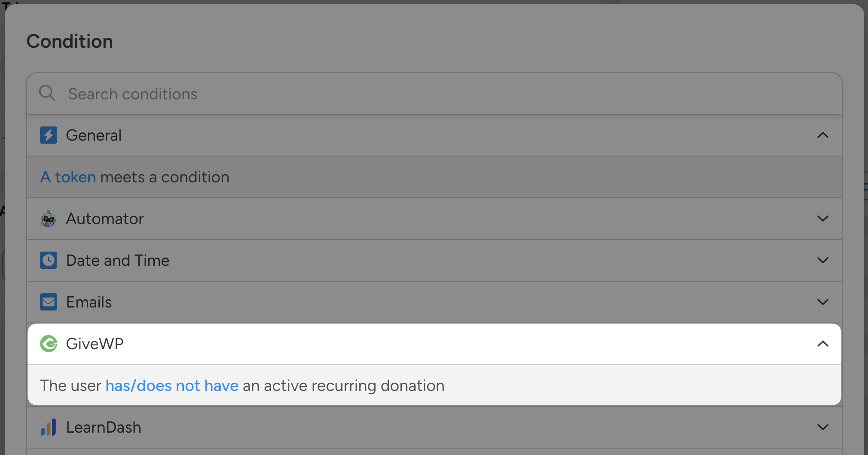Collapse the GiveWP section chevron

coord(822,344)
